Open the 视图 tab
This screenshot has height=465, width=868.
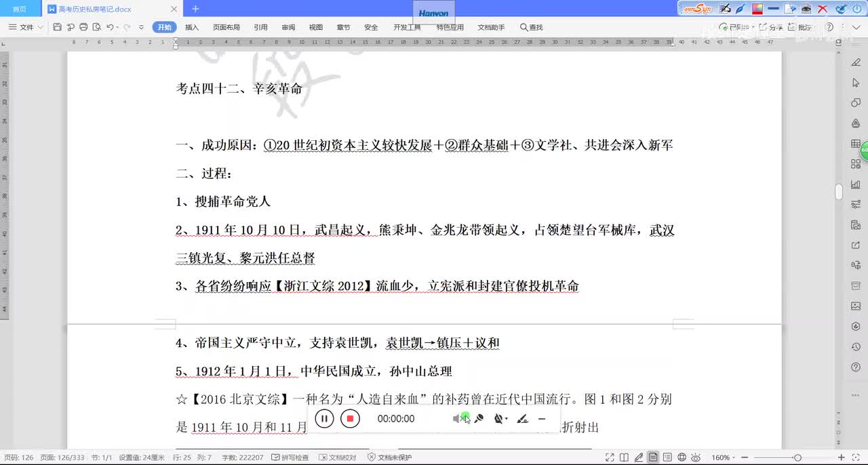pyautogui.click(x=316, y=27)
